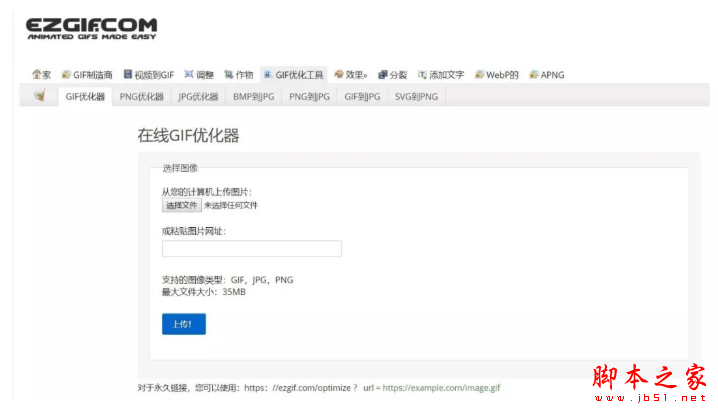Viewport: 718px width, 409px height.
Task: Click the 从您的计算机上传图片 label
Action: click(207, 192)
